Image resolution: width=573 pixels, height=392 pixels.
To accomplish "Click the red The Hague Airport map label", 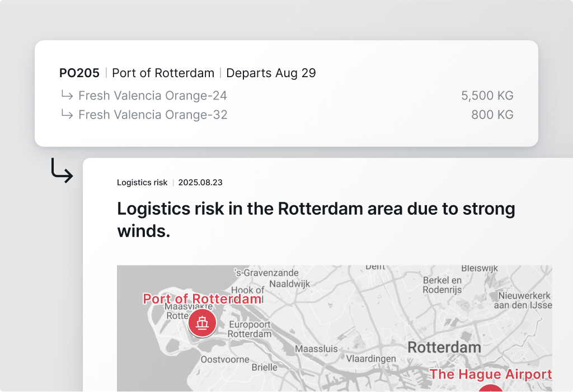I will 490,374.
